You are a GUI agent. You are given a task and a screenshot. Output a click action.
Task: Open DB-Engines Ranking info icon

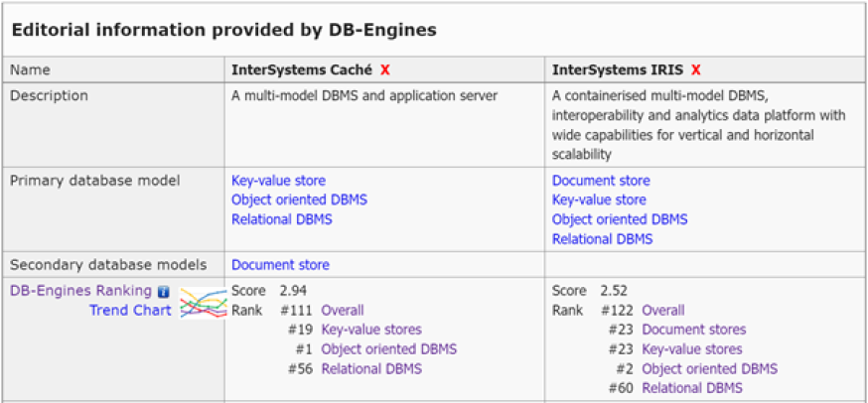click(163, 291)
